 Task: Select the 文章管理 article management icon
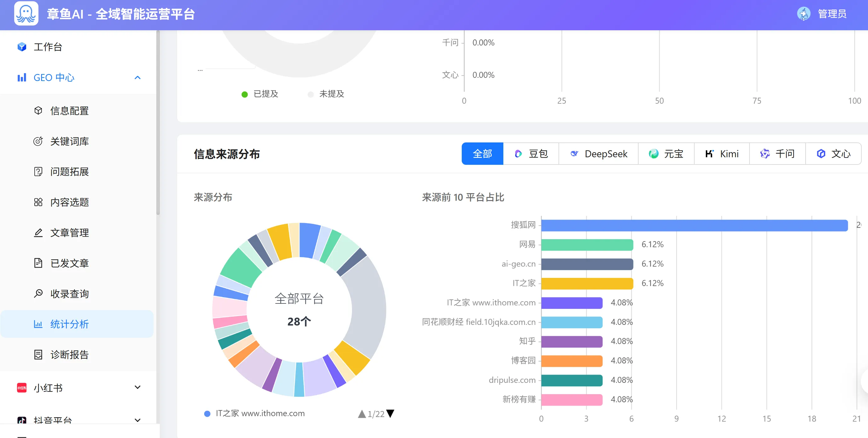click(x=38, y=233)
